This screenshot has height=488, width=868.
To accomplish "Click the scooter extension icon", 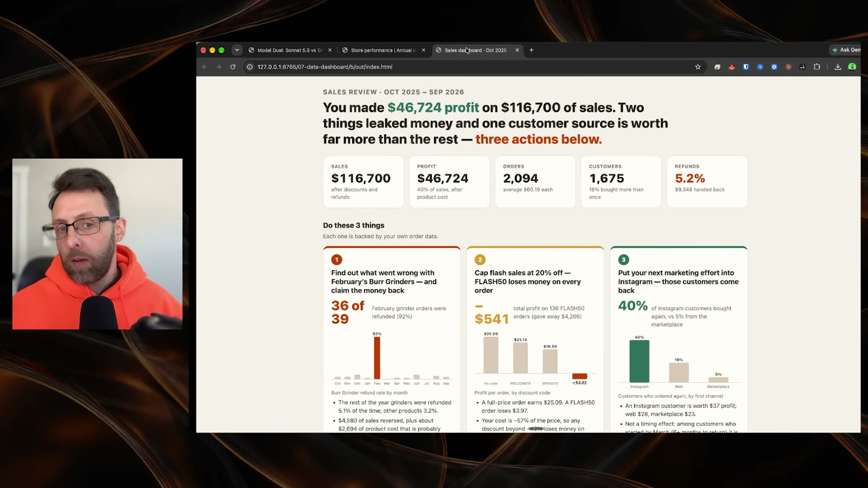I will (x=802, y=67).
